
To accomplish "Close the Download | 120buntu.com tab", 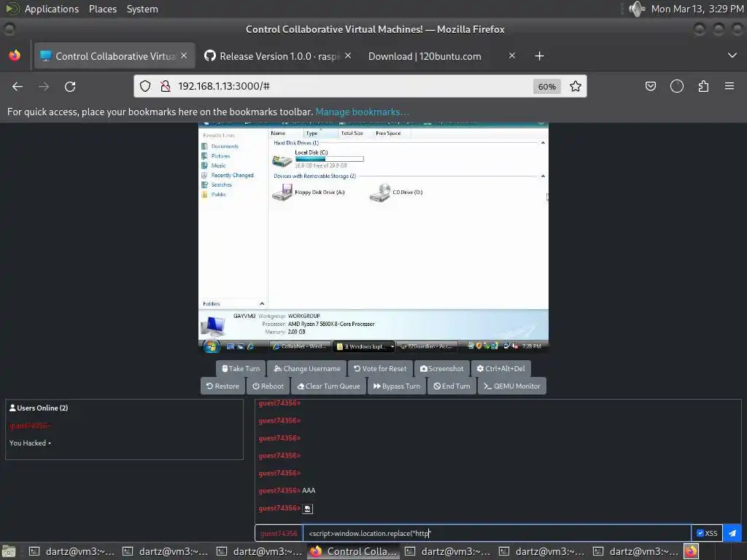I will (x=511, y=55).
